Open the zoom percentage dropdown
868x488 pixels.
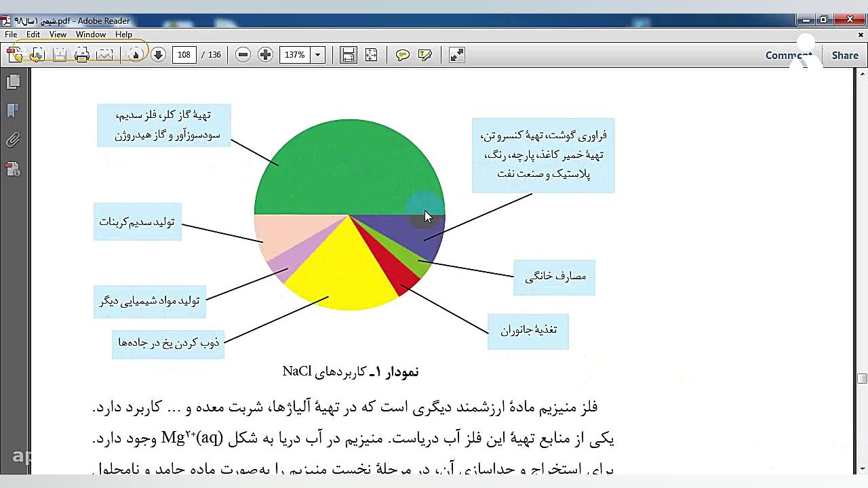[x=316, y=54]
